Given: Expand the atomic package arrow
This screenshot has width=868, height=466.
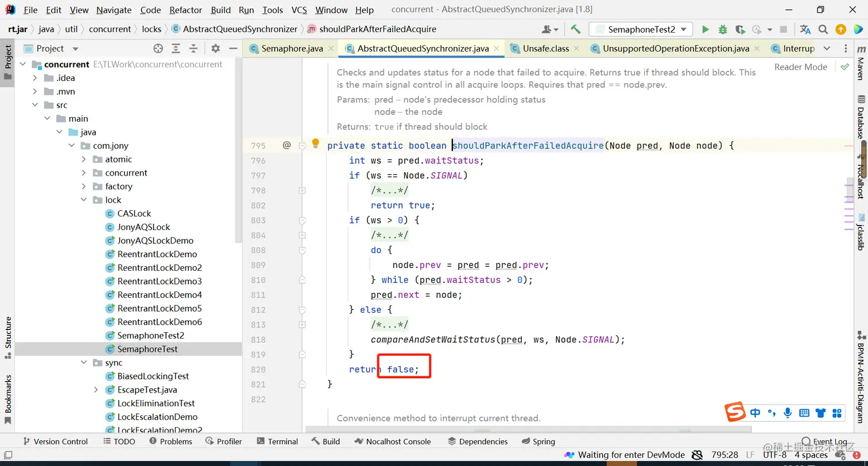Looking at the screenshot, I should 84,160.
